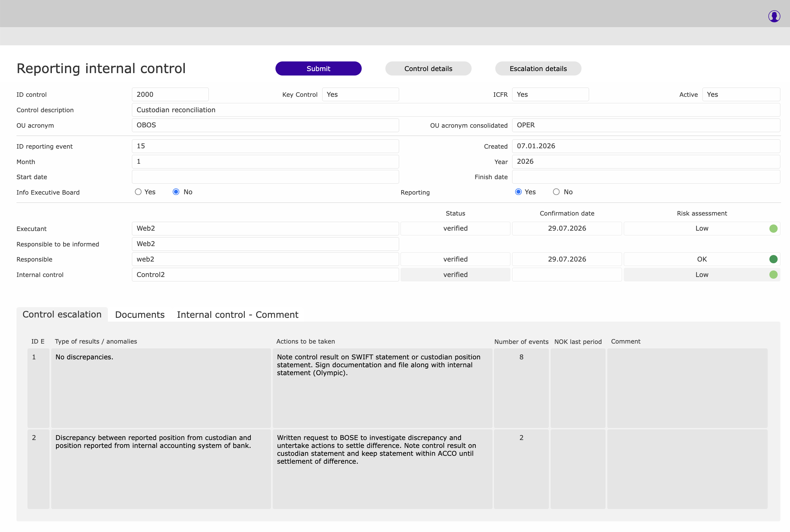Click the NOK last period cell in row 2

[578, 469]
